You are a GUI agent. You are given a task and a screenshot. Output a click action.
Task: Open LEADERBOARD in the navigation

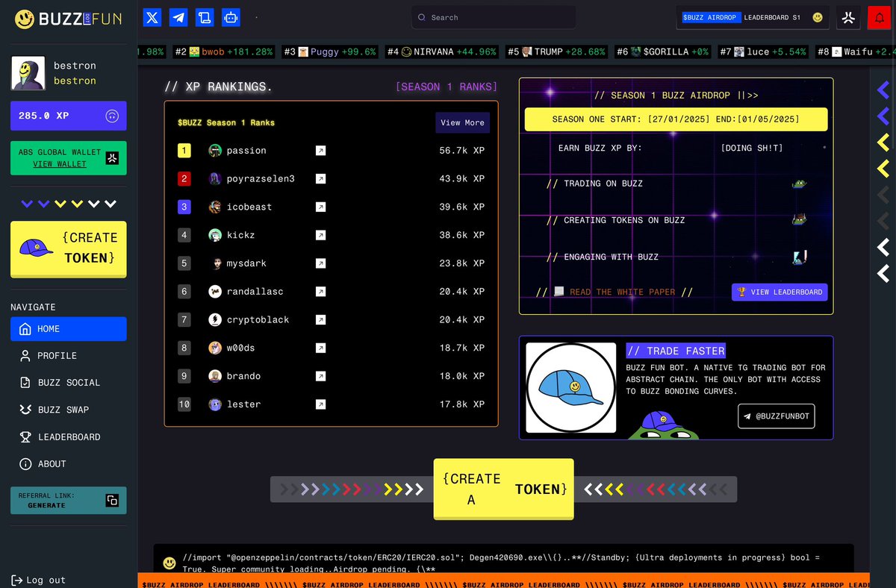click(x=69, y=437)
